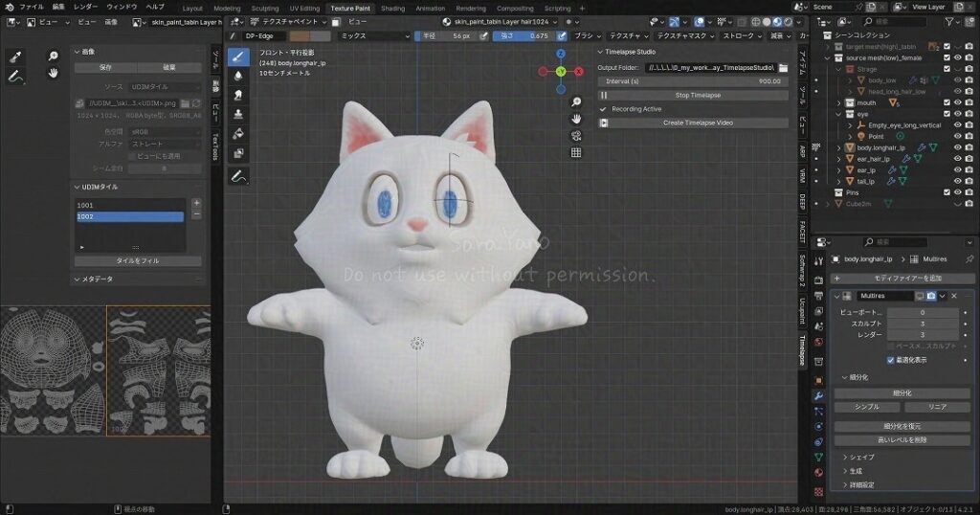Viewport: 980px width, 515px height.
Task: Toggle strength pen pressure icon
Action: tap(562, 36)
